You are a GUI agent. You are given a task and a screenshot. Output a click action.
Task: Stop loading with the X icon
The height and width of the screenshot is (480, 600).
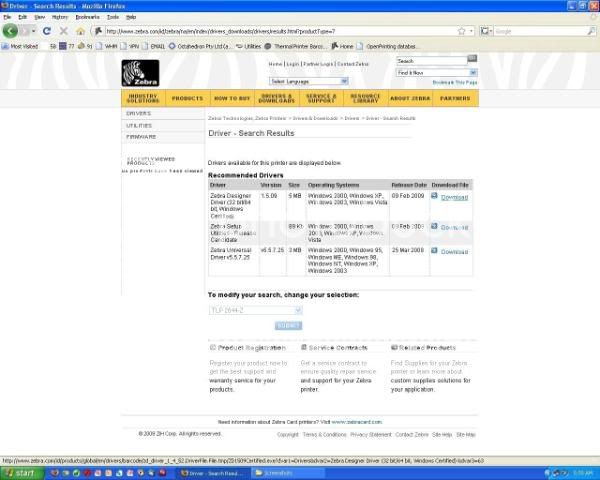click(x=64, y=31)
